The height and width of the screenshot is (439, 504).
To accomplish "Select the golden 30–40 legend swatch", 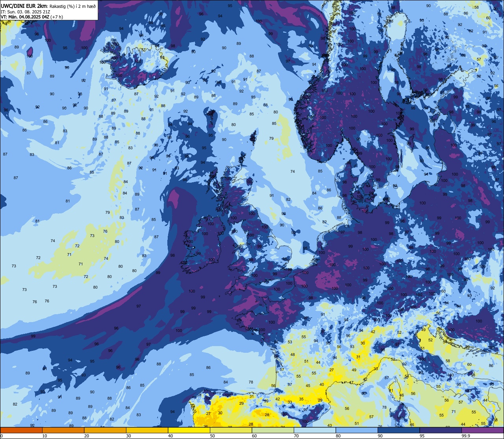I will 147,430.
